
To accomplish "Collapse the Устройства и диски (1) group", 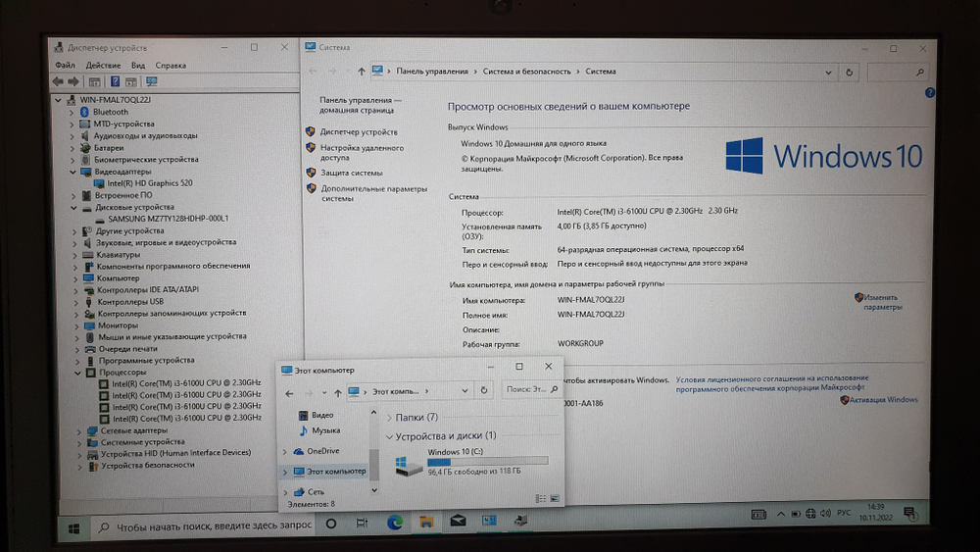I will 389,436.
